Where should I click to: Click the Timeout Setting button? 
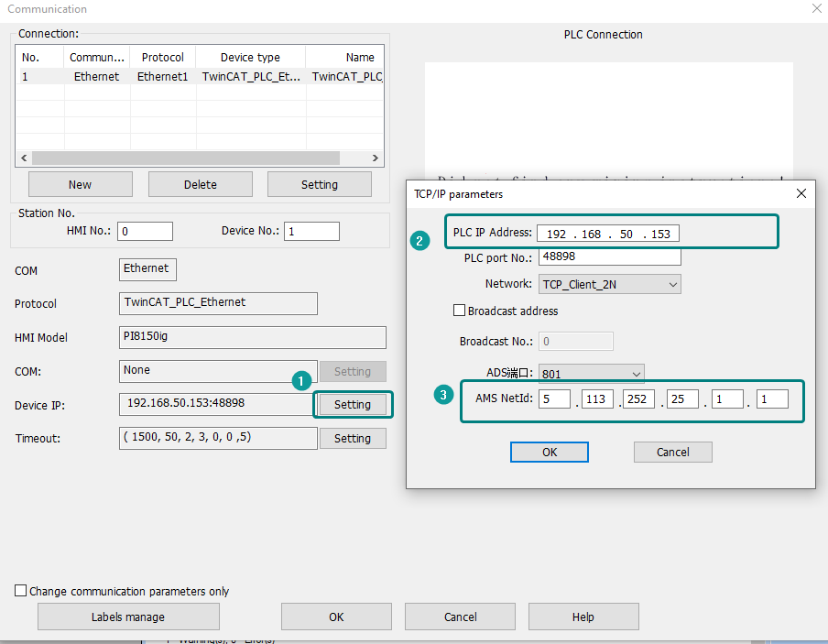coord(353,439)
